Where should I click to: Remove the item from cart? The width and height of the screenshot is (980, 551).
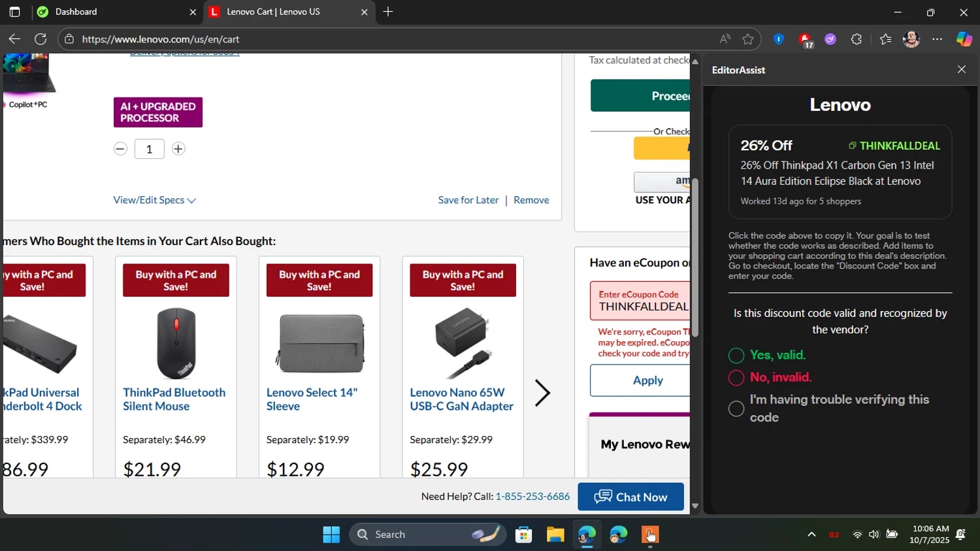[531, 200]
